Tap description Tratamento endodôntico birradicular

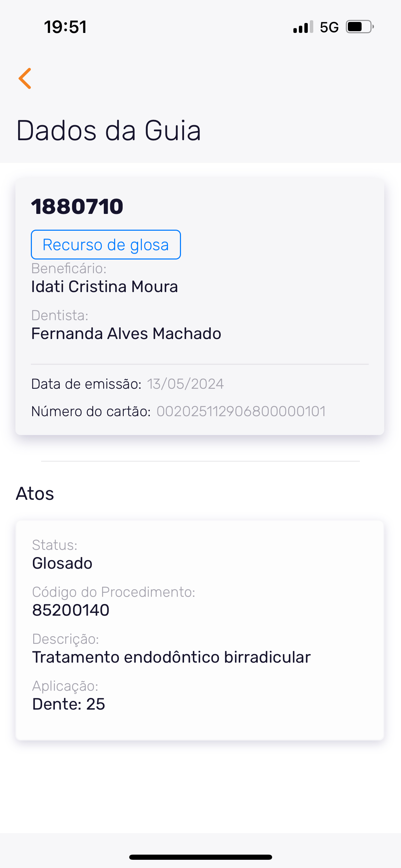(171, 657)
